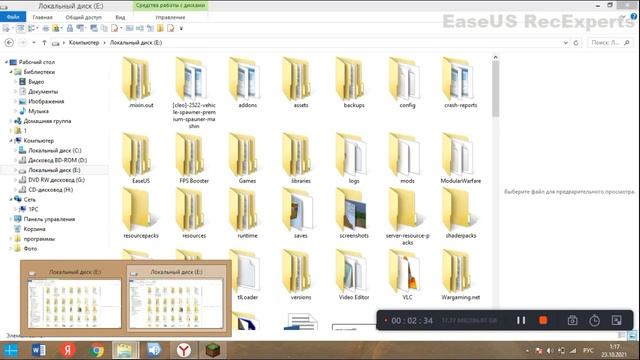Select the ModularWarfare folder
The height and width of the screenshot is (360, 640).
tap(460, 158)
